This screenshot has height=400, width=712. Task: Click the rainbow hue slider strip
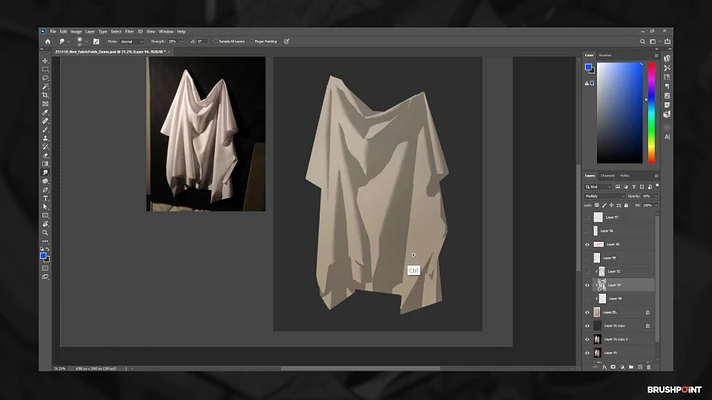(x=650, y=113)
